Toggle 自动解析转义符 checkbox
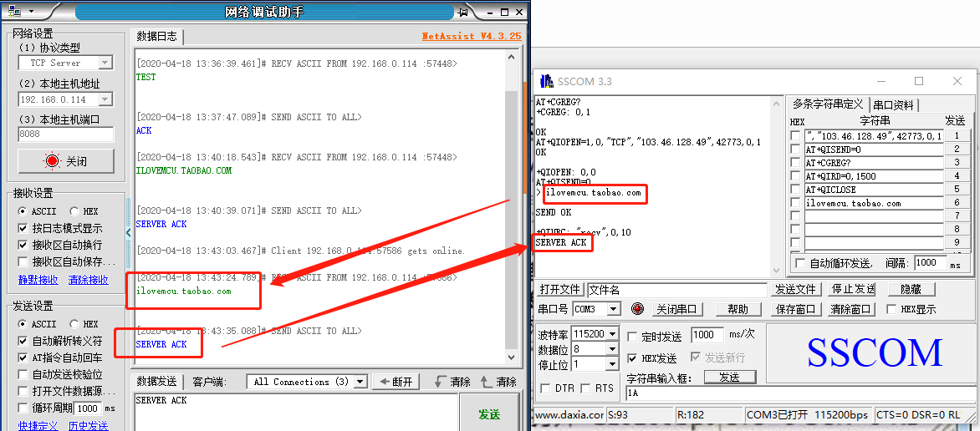Viewport: 980px width, 431px height. (23, 341)
